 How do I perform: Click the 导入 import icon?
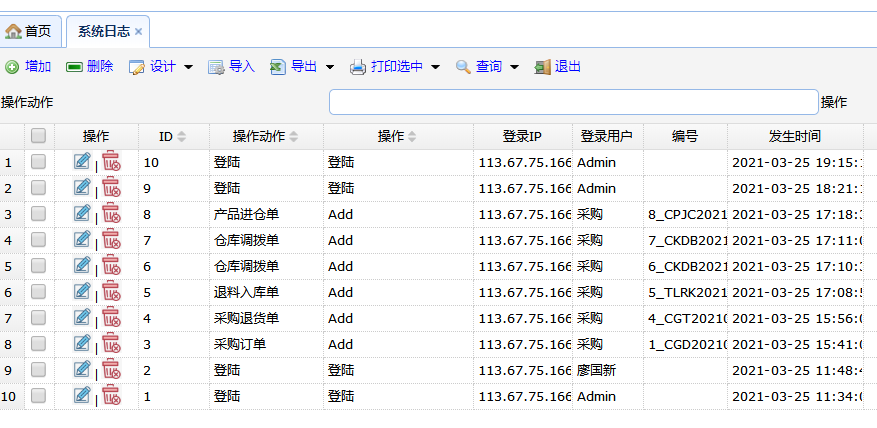point(216,67)
